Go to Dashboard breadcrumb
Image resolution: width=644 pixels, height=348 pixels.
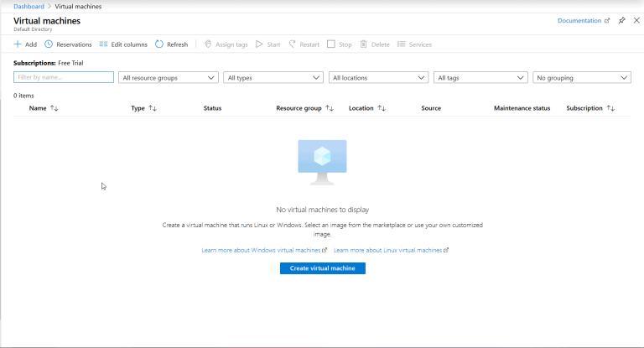29,7
